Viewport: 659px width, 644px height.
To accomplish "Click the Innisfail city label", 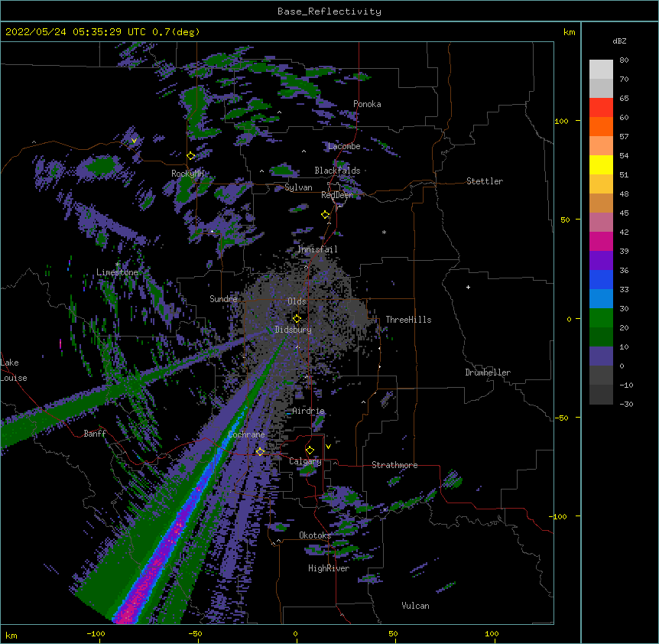I will click(317, 249).
